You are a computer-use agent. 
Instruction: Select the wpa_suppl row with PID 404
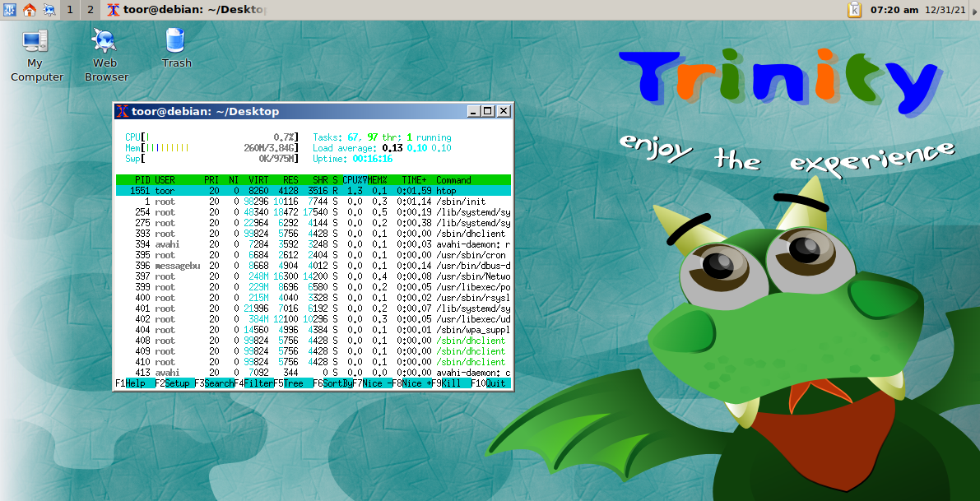coord(314,329)
